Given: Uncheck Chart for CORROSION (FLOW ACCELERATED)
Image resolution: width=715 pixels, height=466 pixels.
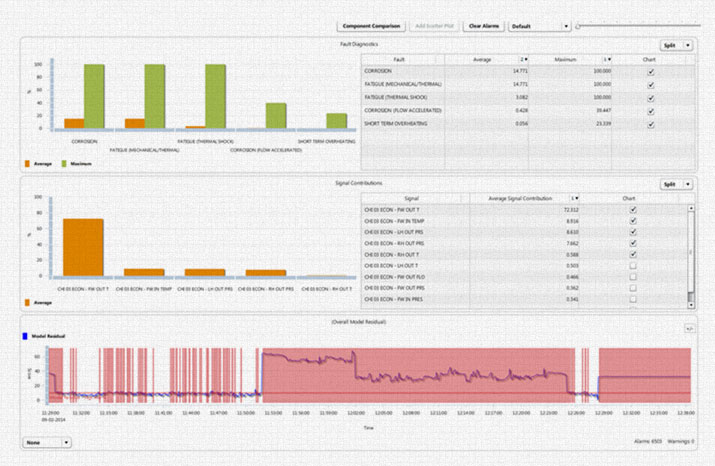Looking at the screenshot, I should pos(651,111).
